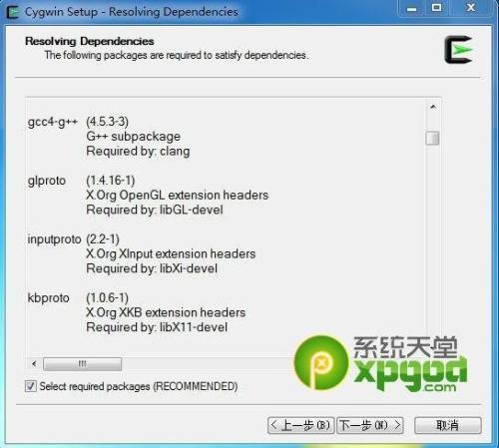Image resolution: width=499 pixels, height=448 pixels.
Task: Select the gcc4-g++ package entry
Action: [52, 122]
